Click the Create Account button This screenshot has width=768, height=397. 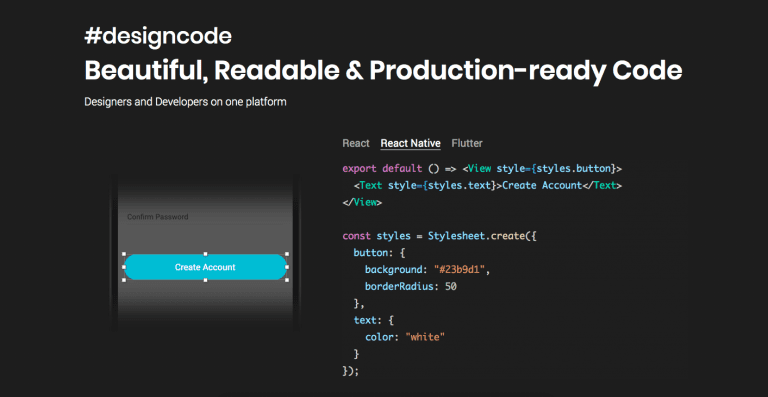tap(205, 267)
